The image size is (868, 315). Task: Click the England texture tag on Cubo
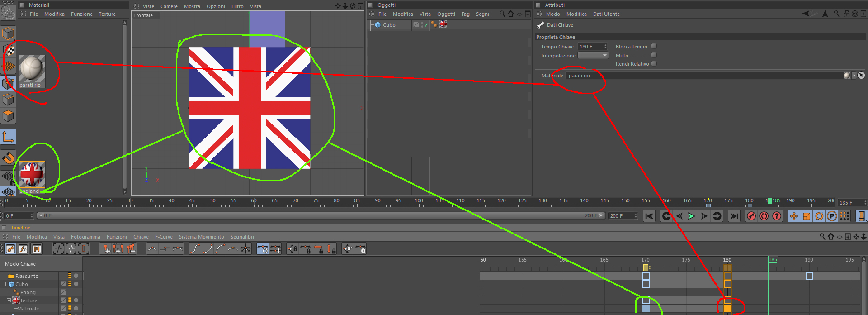coord(443,24)
